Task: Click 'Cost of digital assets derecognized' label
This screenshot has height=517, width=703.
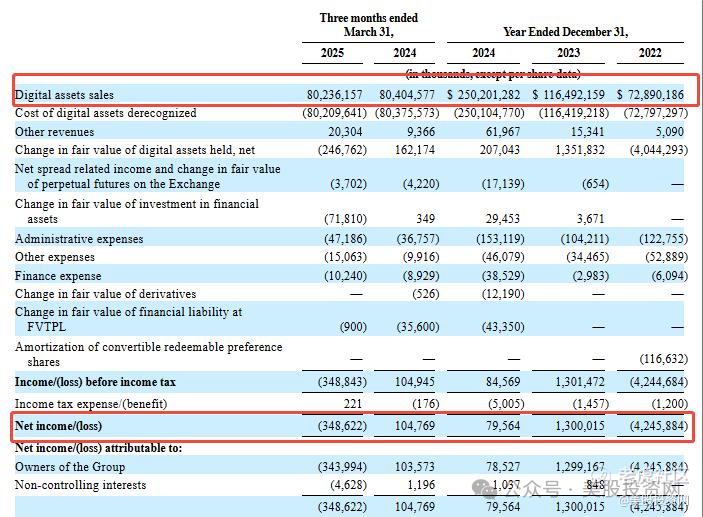Action: pos(105,113)
